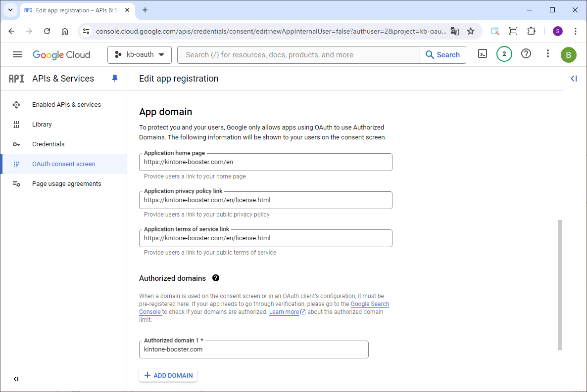587x392 pixels.
Task: Open the three-dot settings menu in header
Action: (547, 54)
